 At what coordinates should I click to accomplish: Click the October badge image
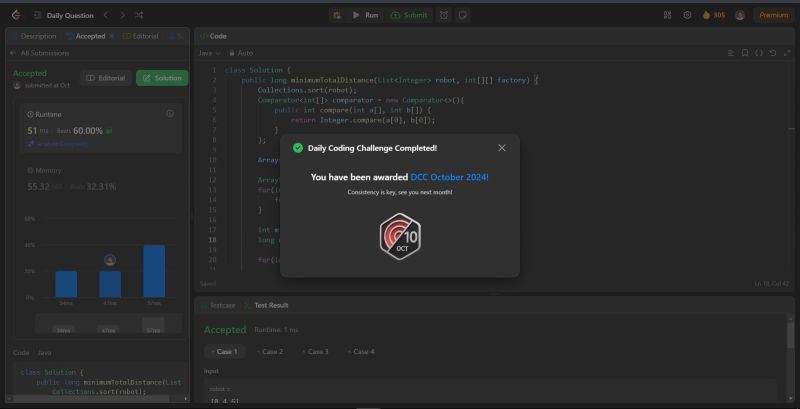401,237
